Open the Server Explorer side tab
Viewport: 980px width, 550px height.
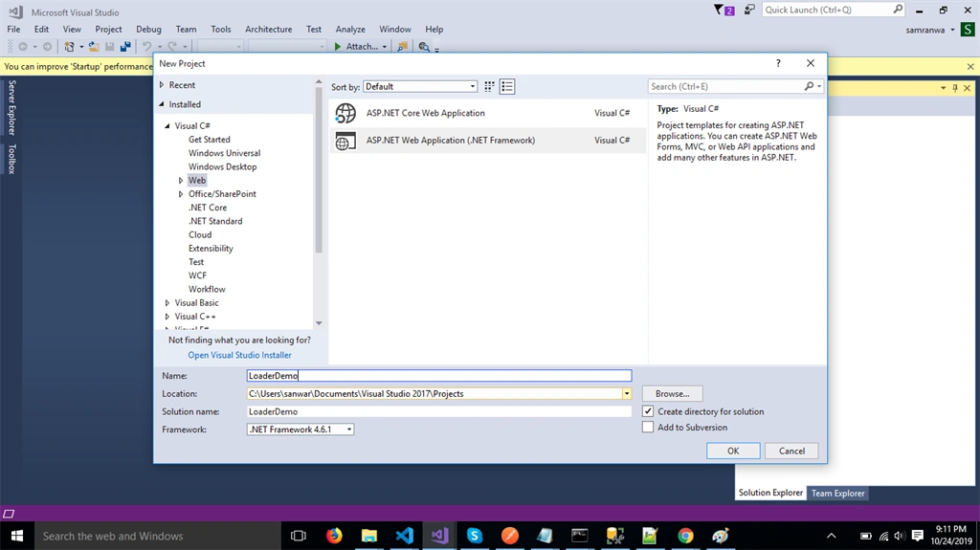pyautogui.click(x=11, y=107)
